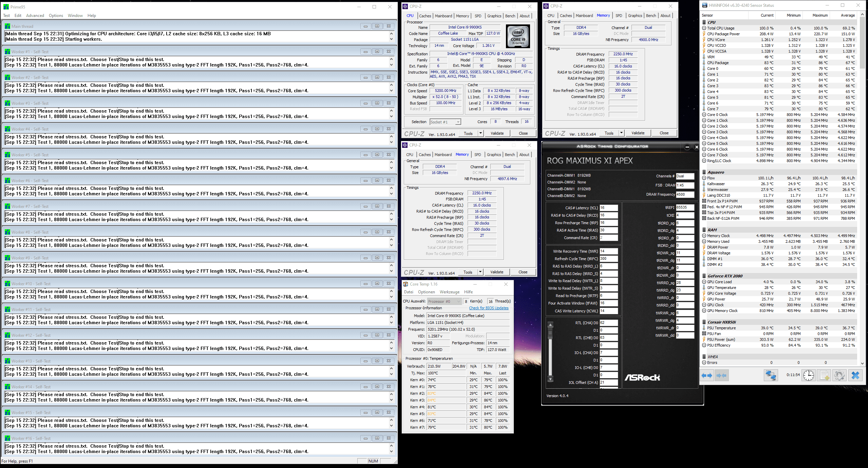
Task: Open Tools dropdown arrow in CPU tab CPU-Z
Action: 480,133
